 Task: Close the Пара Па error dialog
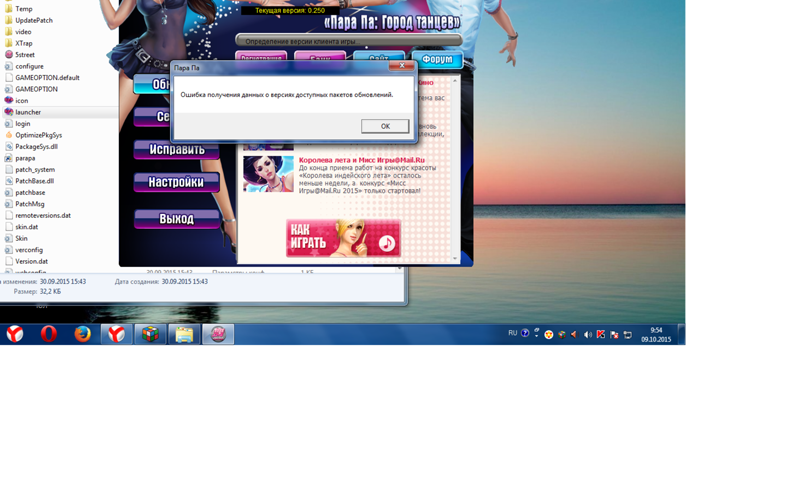tap(402, 66)
